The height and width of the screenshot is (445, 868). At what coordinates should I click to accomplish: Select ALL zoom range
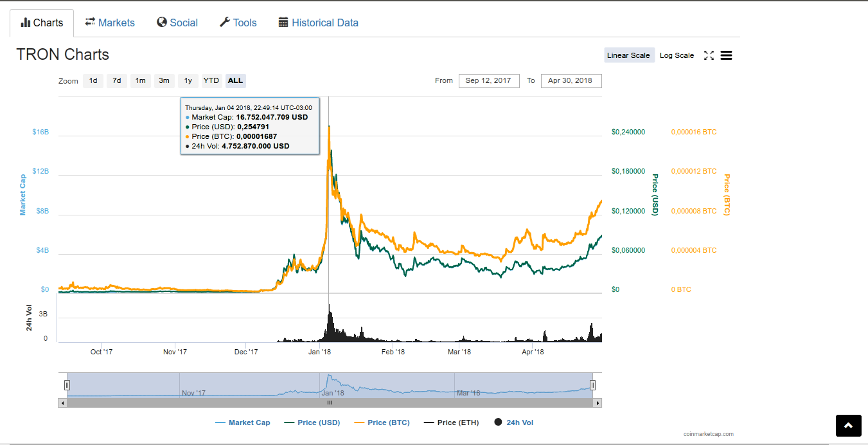pyautogui.click(x=236, y=80)
